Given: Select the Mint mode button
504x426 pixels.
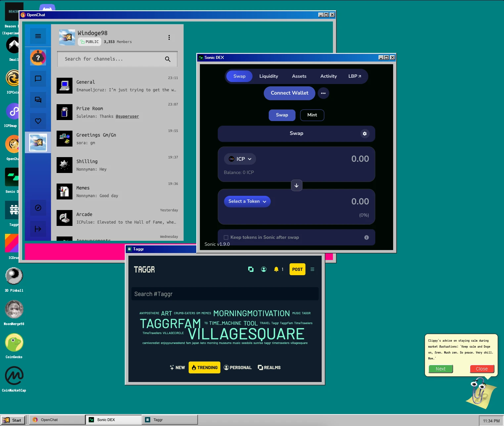Looking at the screenshot, I should click(x=312, y=115).
